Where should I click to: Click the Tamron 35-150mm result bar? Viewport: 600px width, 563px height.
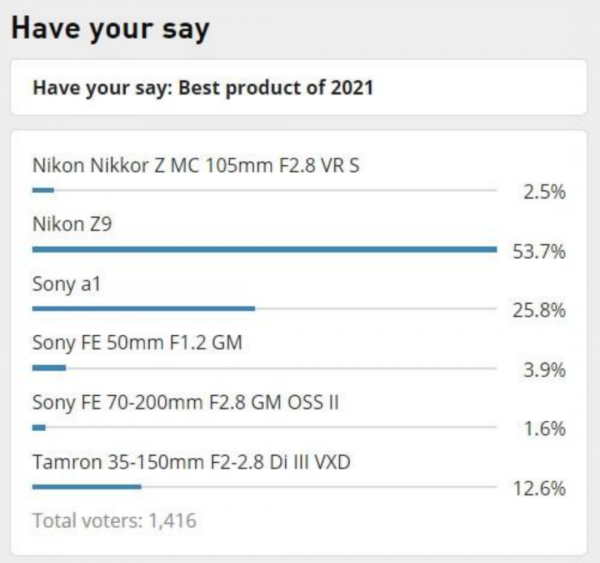pyautogui.click(x=86, y=487)
